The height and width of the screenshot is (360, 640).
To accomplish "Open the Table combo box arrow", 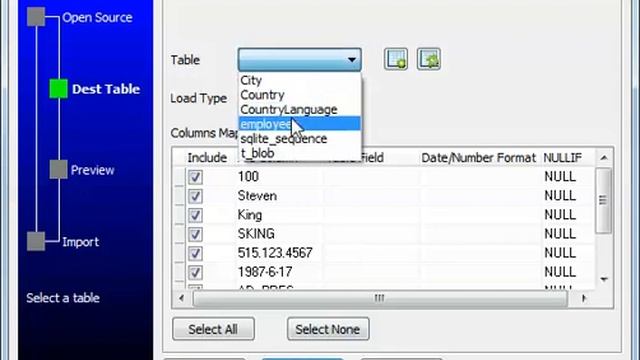I will [351, 60].
